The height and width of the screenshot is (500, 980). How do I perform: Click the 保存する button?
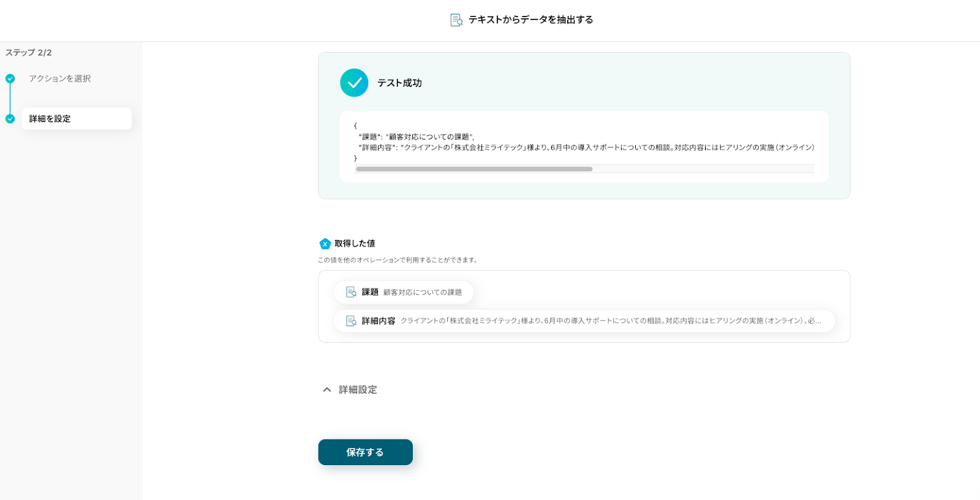click(x=365, y=452)
